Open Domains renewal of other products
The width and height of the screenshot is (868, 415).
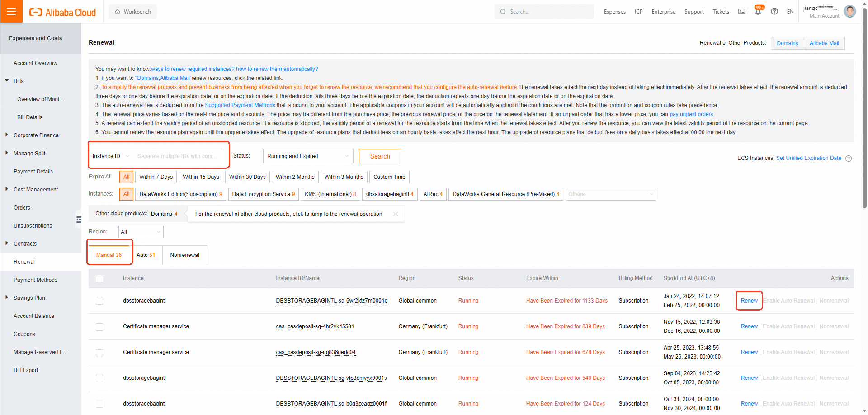pos(788,43)
